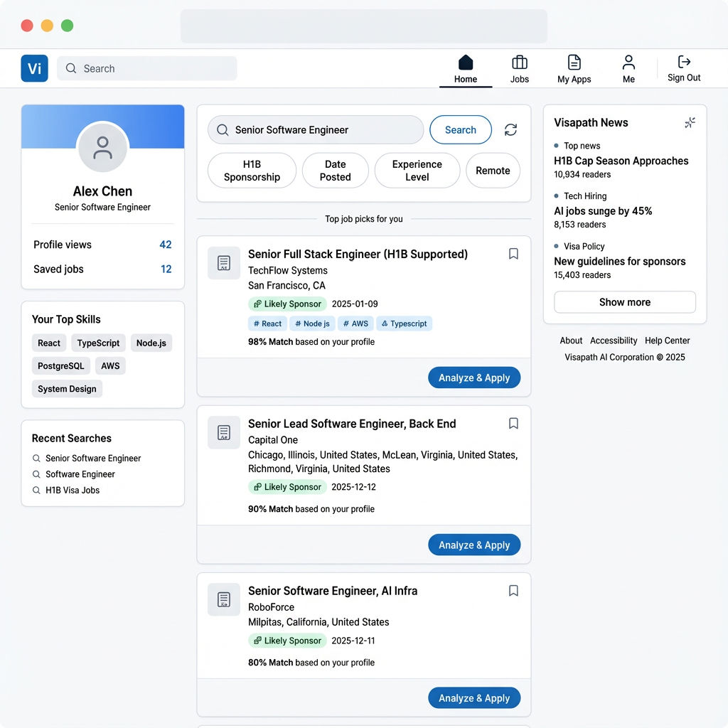Rerun recent search H1B Visa Jobs
728x728 pixels.
click(66, 490)
